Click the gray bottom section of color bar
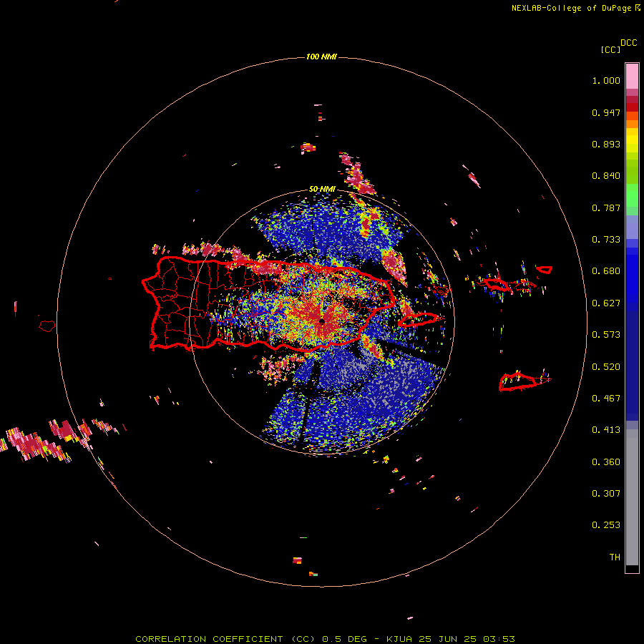Screen dimensions: 644x644 tap(632, 497)
